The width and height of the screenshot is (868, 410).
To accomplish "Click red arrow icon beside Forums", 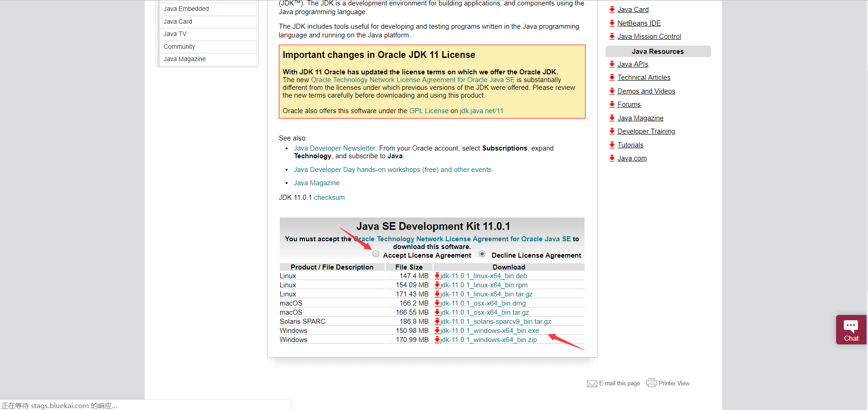I will point(612,104).
